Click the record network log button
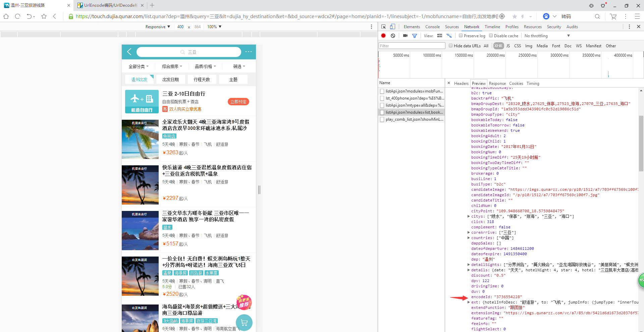Viewport: 644px width, 332px height. (383, 36)
